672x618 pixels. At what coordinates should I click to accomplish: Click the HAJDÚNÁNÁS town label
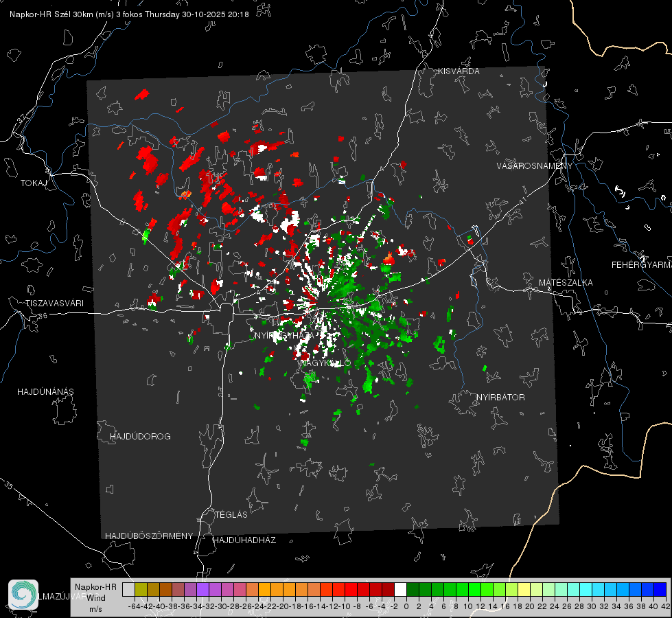tap(45, 392)
